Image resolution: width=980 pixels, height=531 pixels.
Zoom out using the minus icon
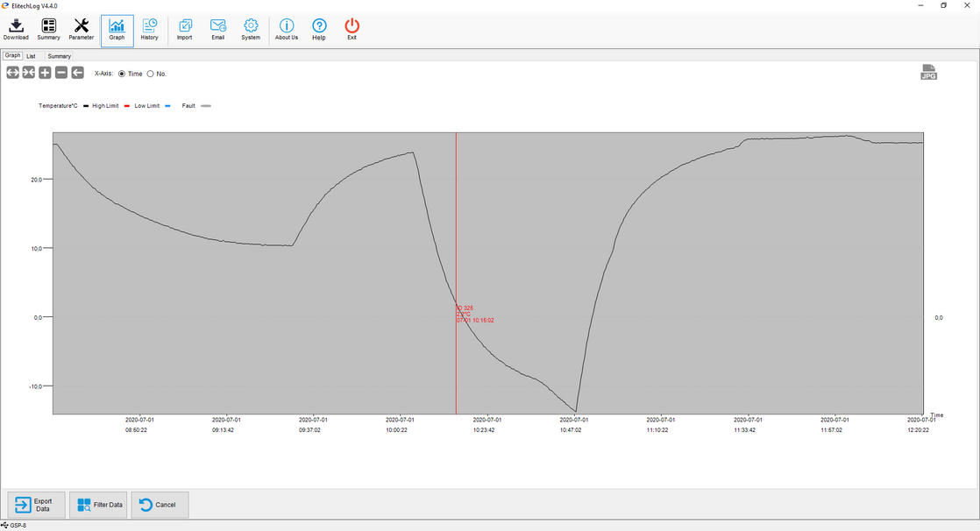point(61,73)
